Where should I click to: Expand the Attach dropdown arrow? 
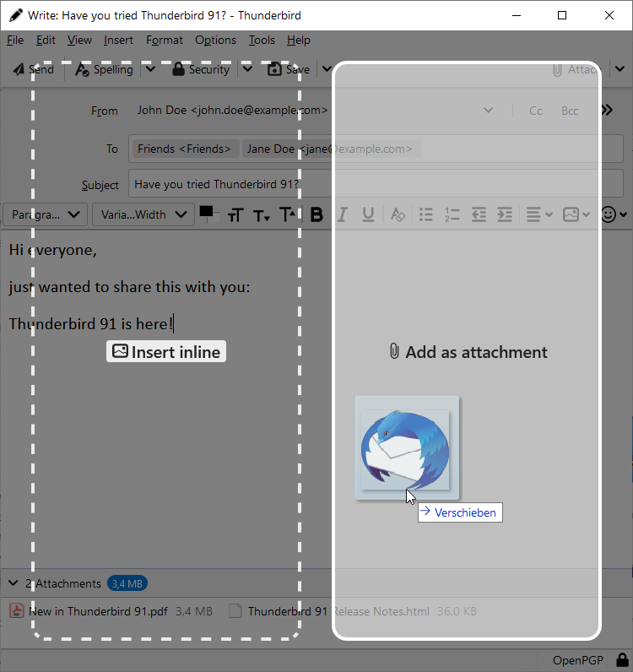pyautogui.click(x=619, y=69)
